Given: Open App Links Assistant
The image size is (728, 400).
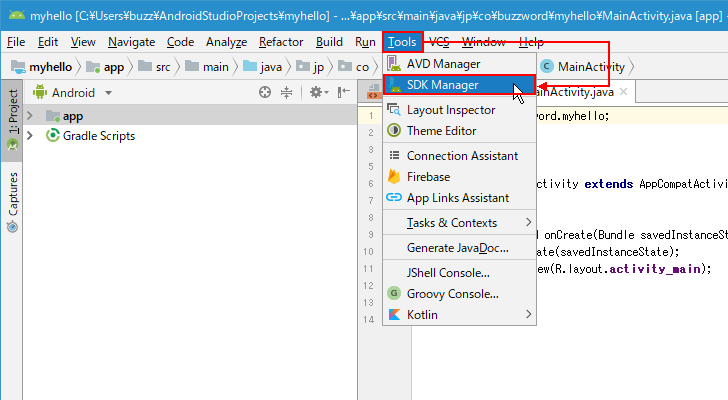Looking at the screenshot, I should [459, 198].
